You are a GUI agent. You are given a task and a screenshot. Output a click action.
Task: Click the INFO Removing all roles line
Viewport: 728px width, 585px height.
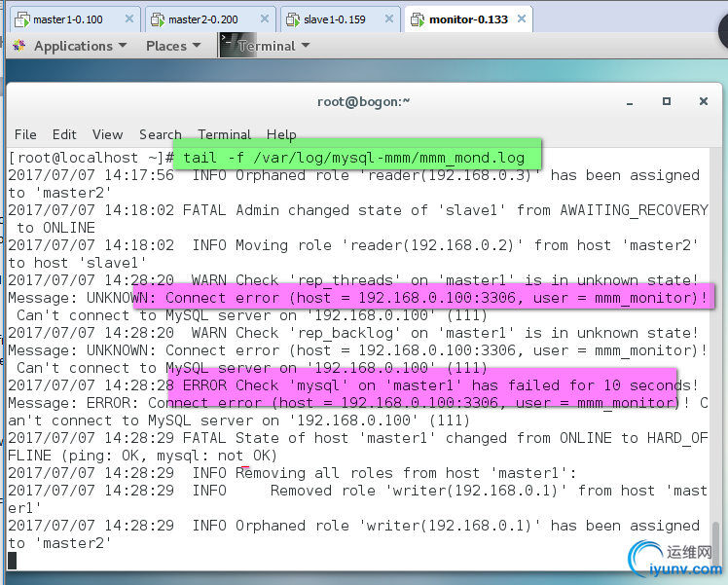292,473
